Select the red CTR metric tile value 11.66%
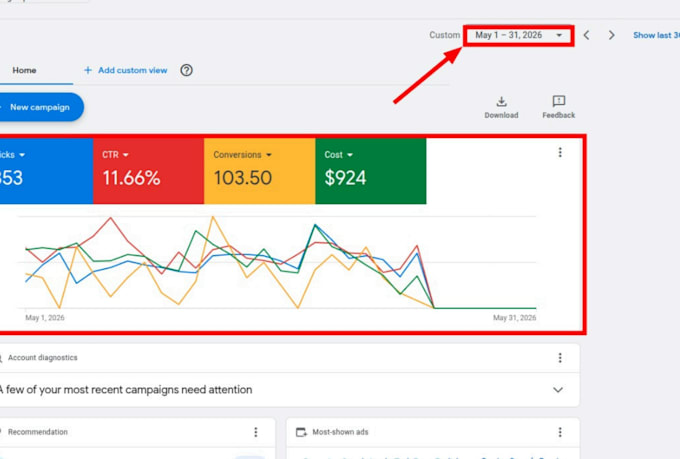 [131, 178]
